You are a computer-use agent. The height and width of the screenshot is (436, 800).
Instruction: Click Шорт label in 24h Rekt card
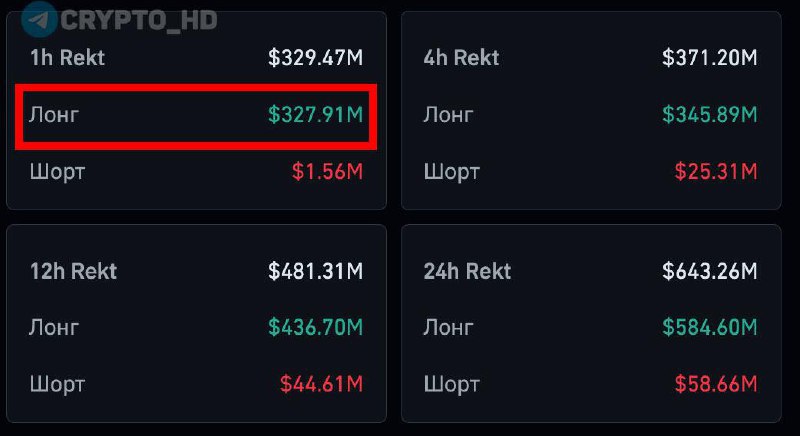(x=451, y=384)
